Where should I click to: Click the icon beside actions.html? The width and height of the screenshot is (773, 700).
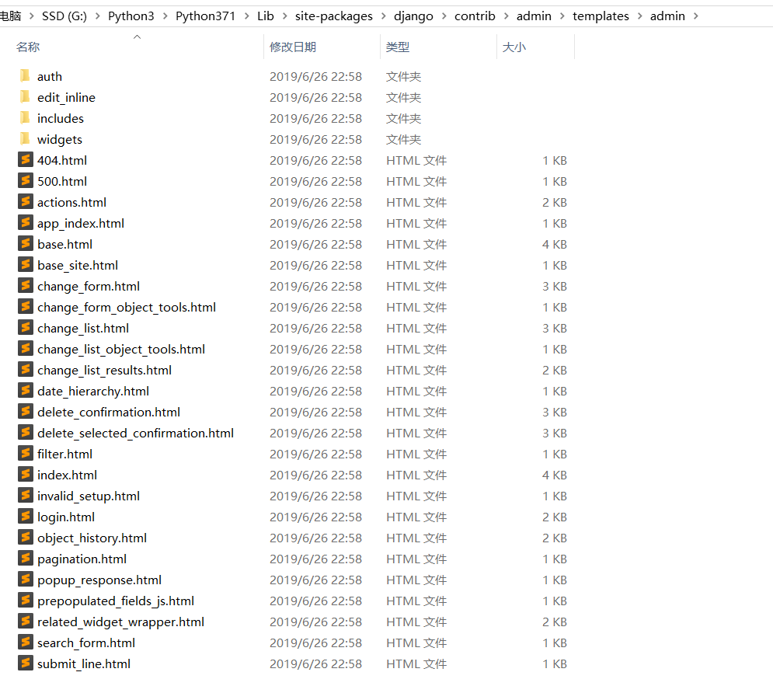[x=26, y=202]
